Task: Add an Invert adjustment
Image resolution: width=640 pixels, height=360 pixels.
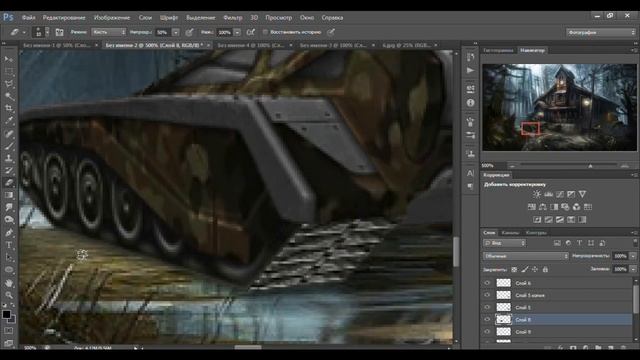Action: (x=537, y=220)
